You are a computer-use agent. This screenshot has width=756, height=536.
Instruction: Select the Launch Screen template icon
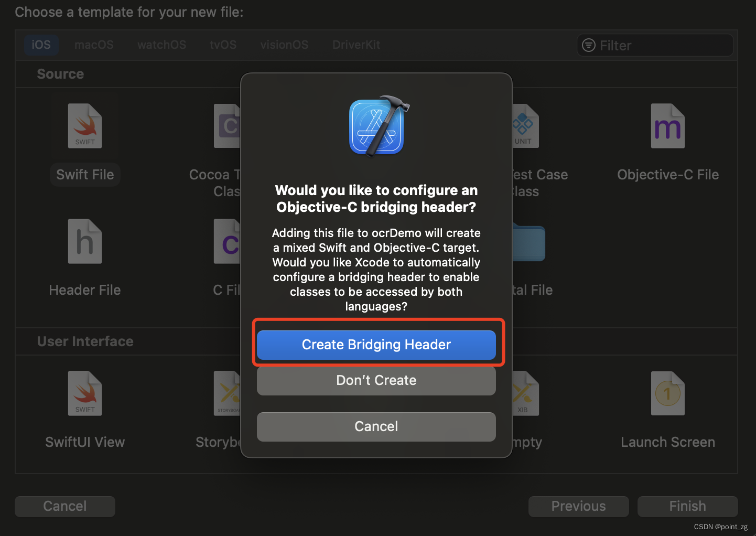[x=667, y=393]
